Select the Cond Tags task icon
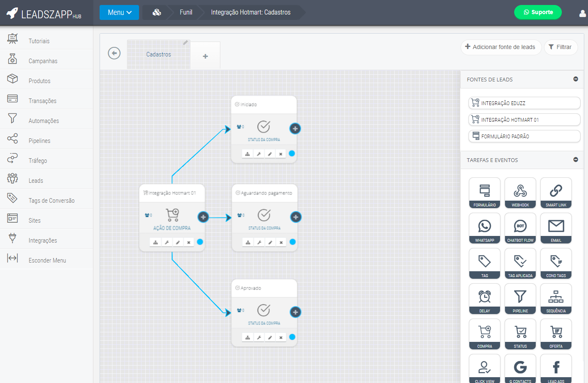 (556, 263)
